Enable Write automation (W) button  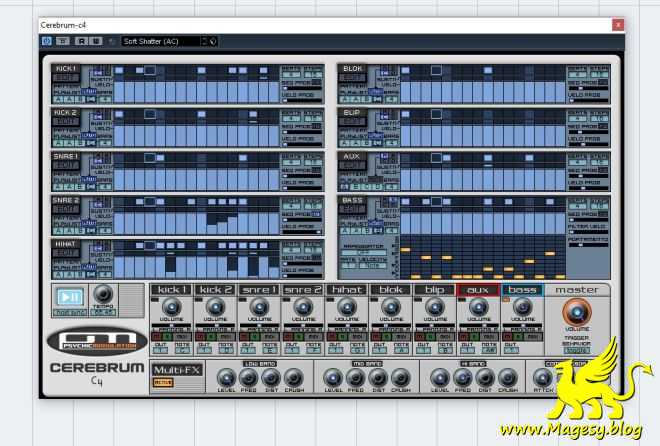[96, 41]
